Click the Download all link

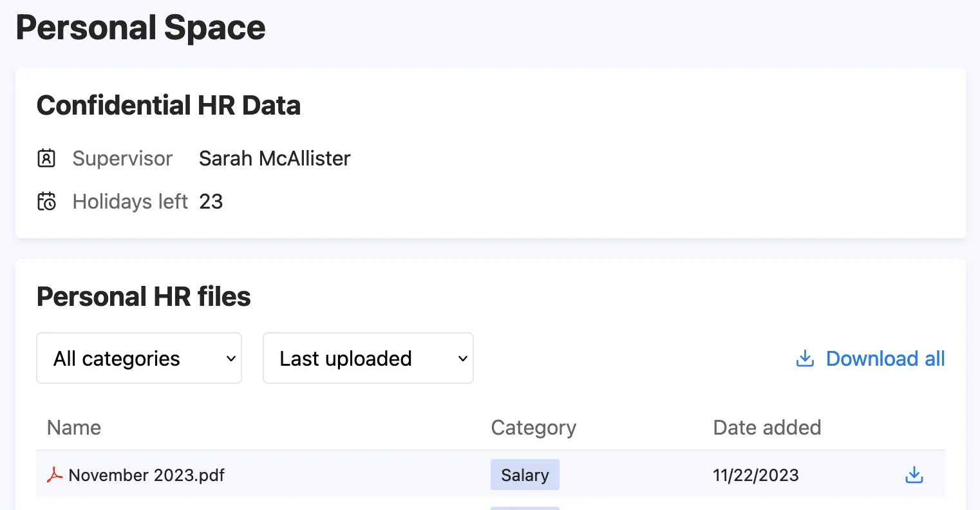885,359
